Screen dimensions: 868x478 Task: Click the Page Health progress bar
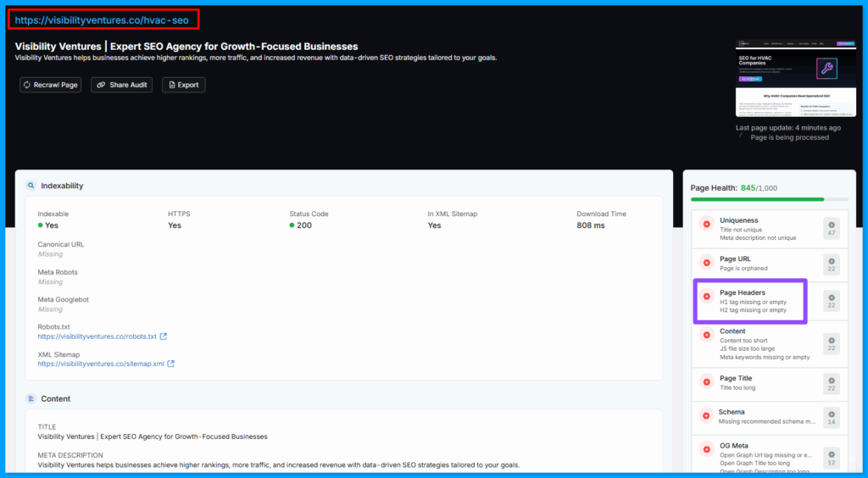[770, 199]
